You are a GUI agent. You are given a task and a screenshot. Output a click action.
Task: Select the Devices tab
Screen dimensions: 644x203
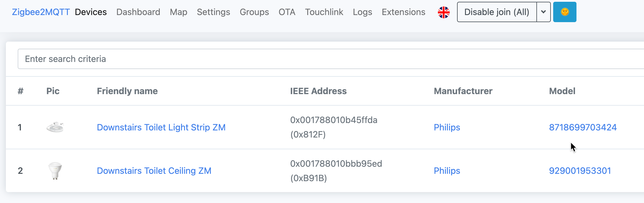click(x=91, y=12)
